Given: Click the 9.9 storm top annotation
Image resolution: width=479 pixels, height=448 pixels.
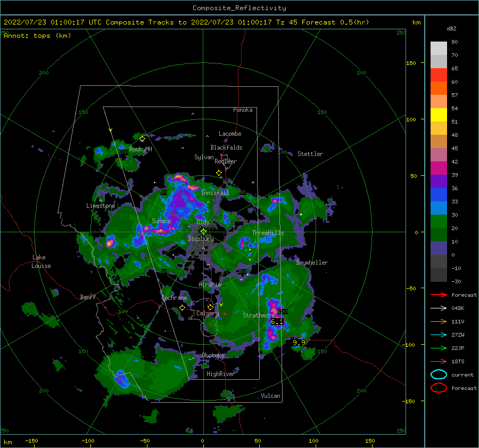Looking at the screenshot, I should pyautogui.click(x=299, y=343).
